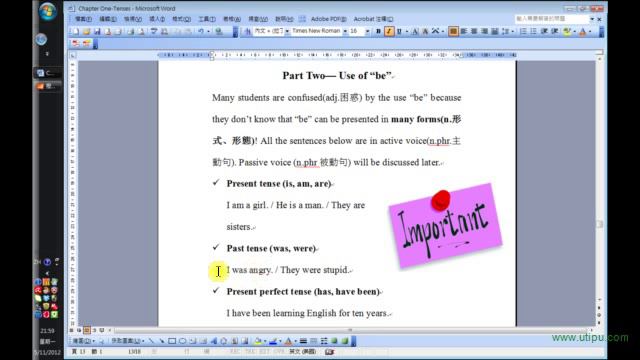
Task: Open the second menu in the menu bar
Action: click(108, 19)
